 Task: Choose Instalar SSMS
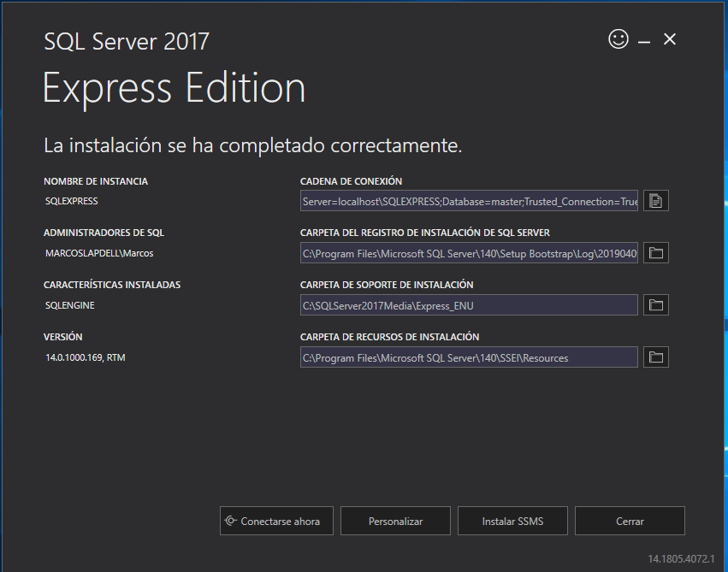pyautogui.click(x=512, y=521)
